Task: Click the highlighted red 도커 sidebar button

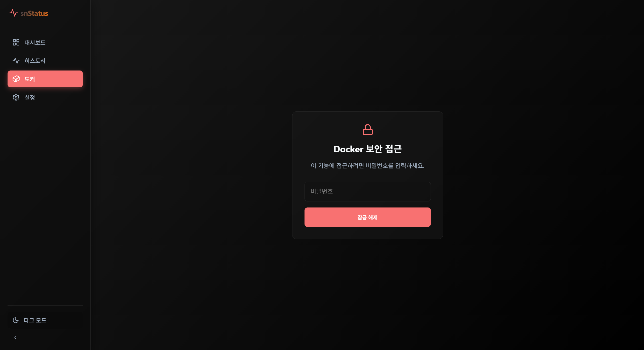Action: click(x=45, y=79)
